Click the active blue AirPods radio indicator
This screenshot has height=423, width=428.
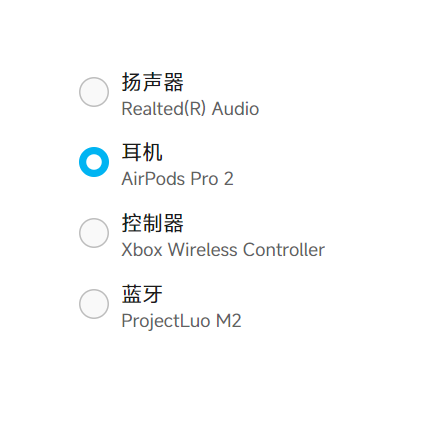94,162
